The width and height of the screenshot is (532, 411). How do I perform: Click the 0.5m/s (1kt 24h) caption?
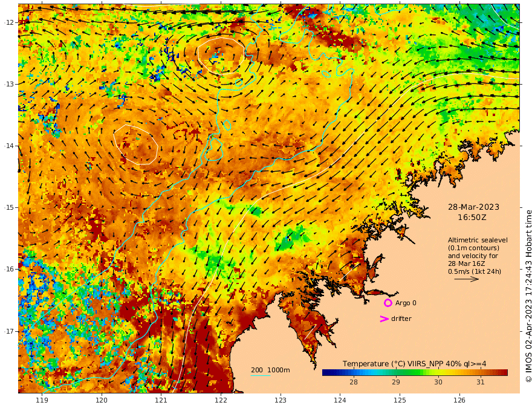tap(475, 271)
